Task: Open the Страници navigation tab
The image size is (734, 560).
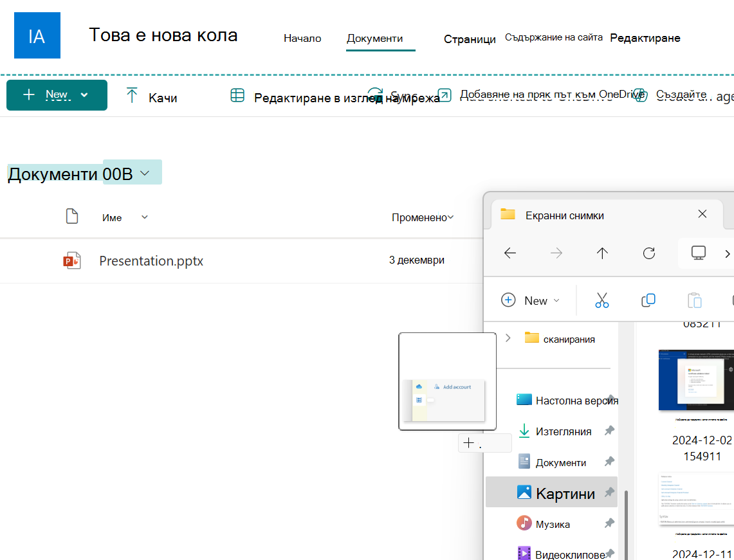Action: coord(470,39)
